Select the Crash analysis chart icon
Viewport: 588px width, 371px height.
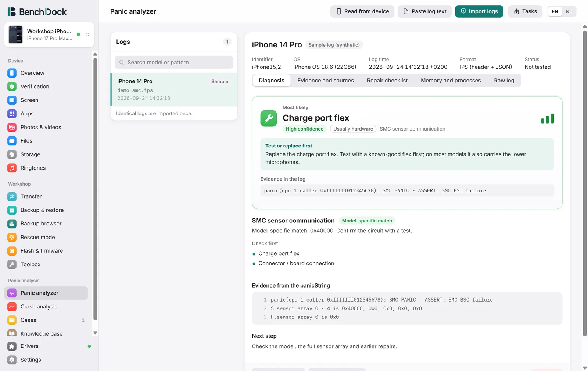tap(12, 307)
